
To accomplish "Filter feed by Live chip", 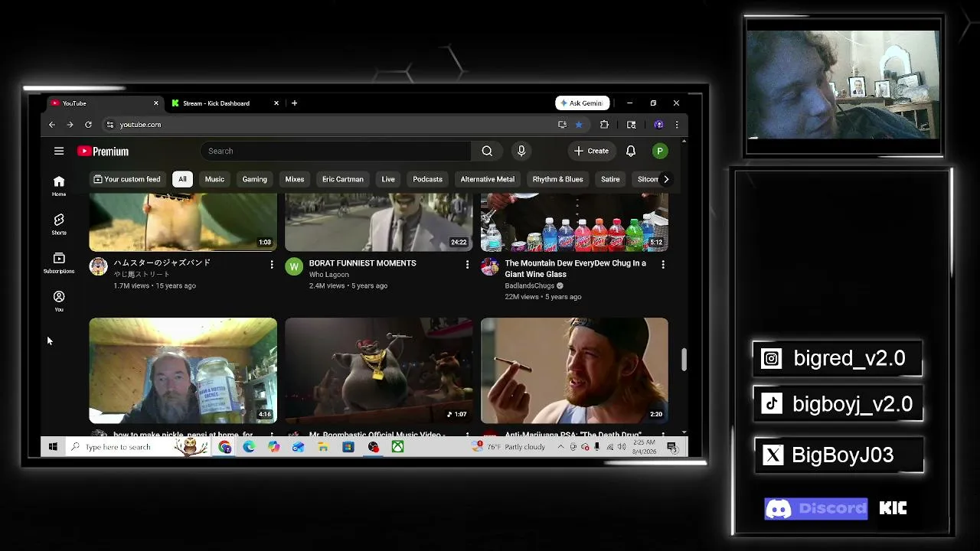I will coord(388,179).
